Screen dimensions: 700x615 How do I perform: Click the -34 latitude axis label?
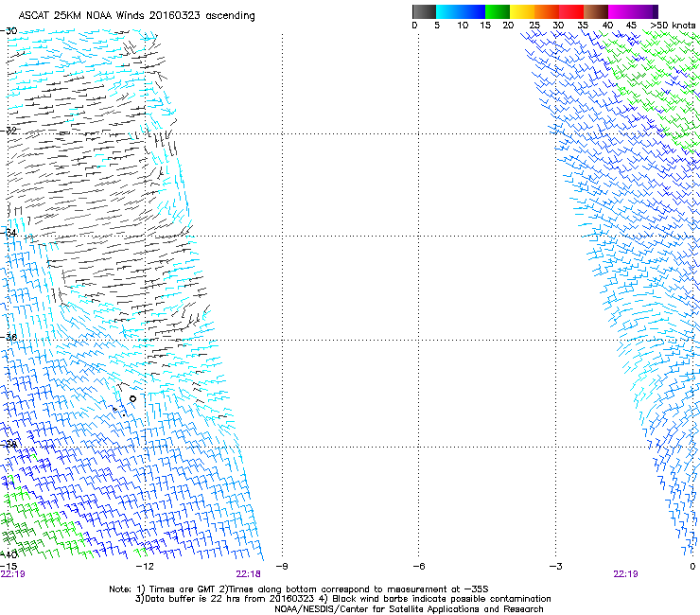(x=9, y=233)
